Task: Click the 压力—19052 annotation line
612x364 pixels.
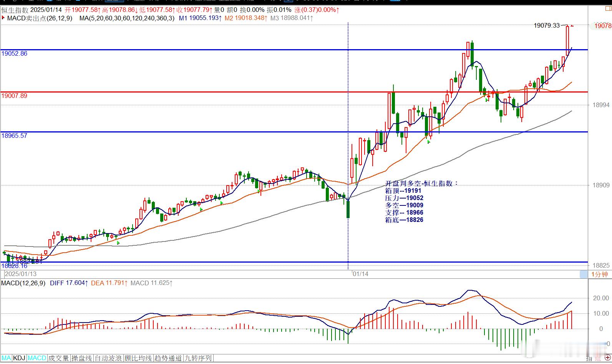Action: 404,198
